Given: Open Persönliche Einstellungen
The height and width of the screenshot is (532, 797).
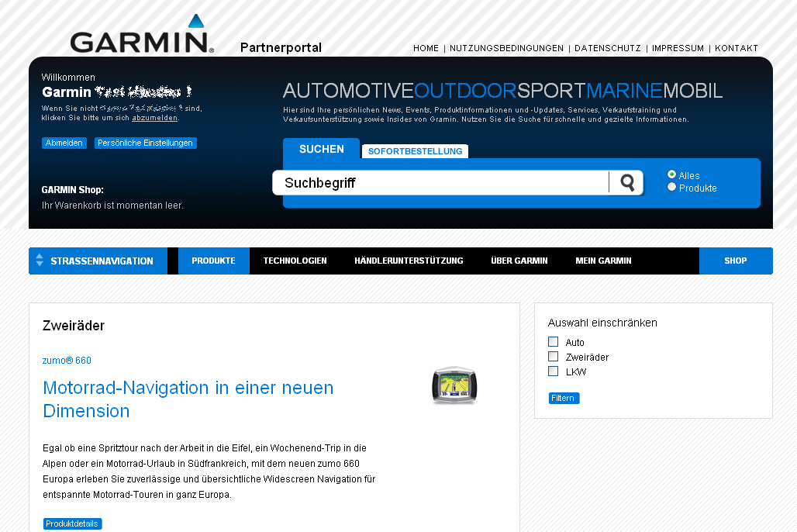Looking at the screenshot, I should coord(145,143).
